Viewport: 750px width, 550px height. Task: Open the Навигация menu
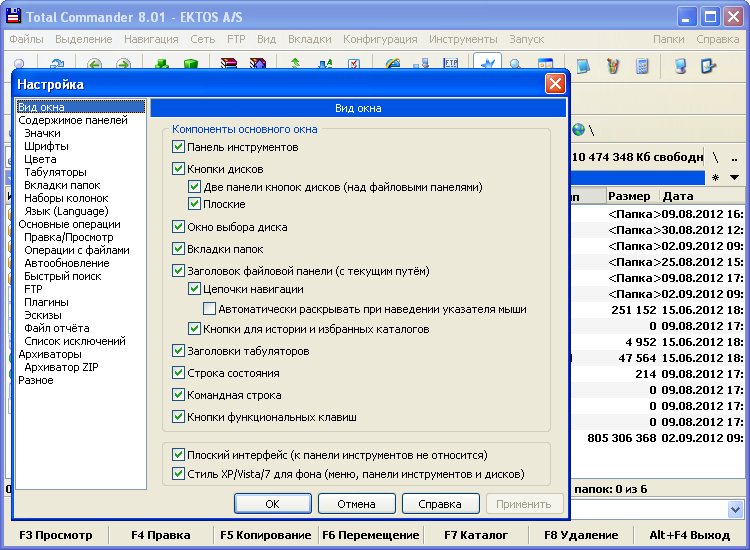pyautogui.click(x=151, y=39)
